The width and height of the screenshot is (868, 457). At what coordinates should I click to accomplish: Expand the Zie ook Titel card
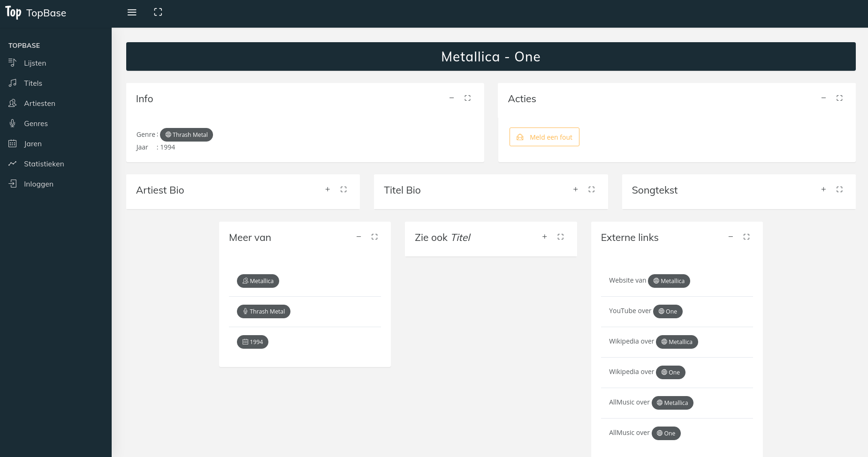click(x=545, y=237)
